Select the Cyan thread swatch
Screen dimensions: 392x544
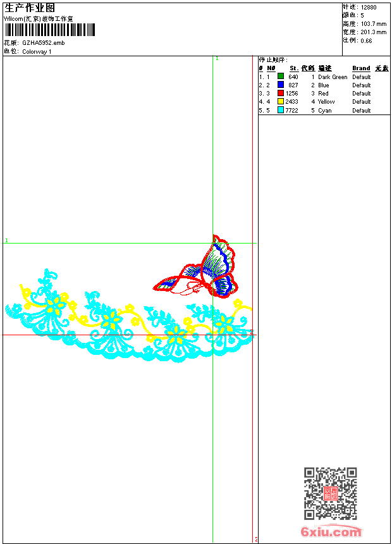281,110
